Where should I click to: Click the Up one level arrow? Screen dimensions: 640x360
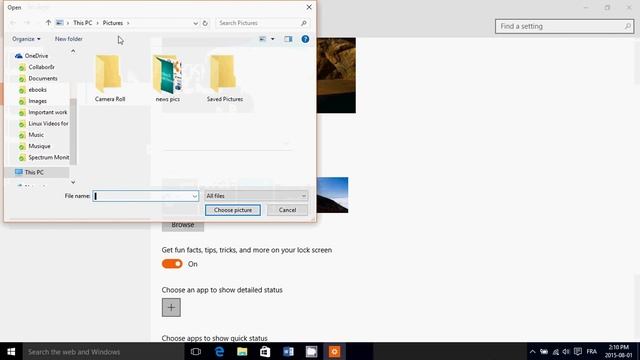tap(48, 23)
